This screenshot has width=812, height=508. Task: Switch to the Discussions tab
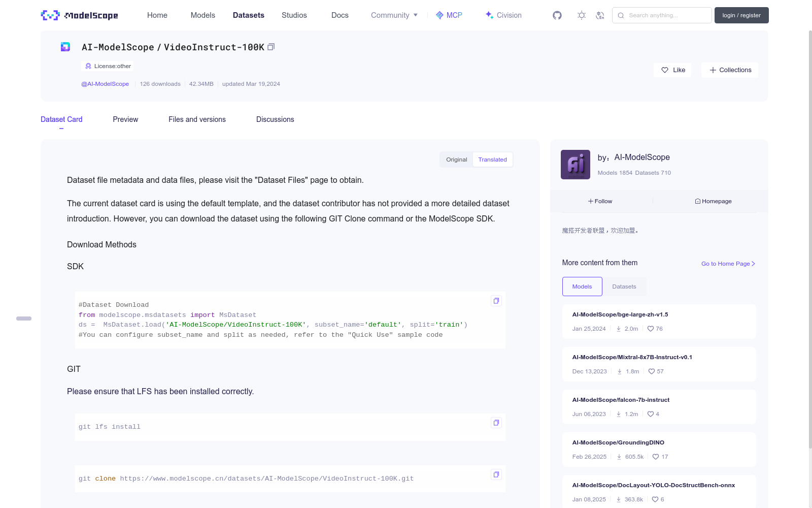coord(275,119)
